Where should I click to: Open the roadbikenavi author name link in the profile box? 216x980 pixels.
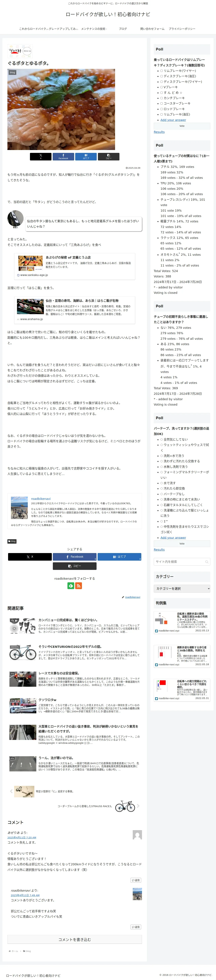pos(41,499)
